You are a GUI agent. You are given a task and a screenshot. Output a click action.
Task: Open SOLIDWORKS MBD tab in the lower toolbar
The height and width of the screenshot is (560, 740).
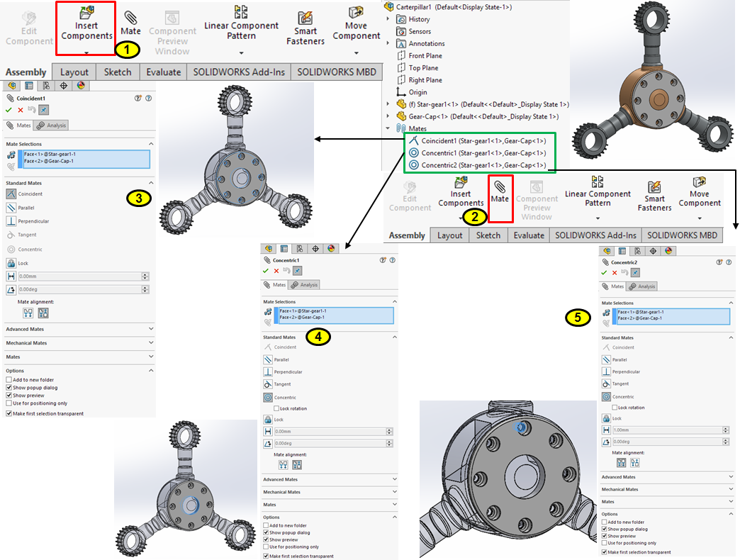coord(682,235)
